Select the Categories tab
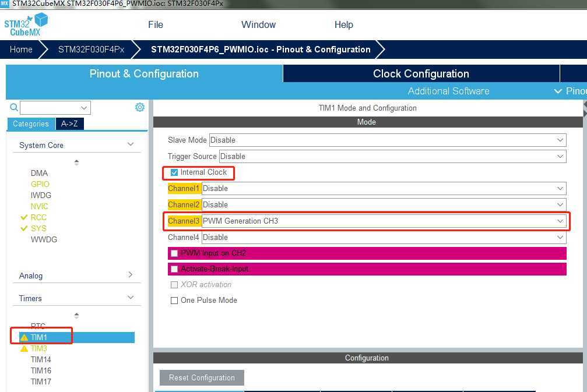The height and width of the screenshot is (392, 587). pos(31,124)
